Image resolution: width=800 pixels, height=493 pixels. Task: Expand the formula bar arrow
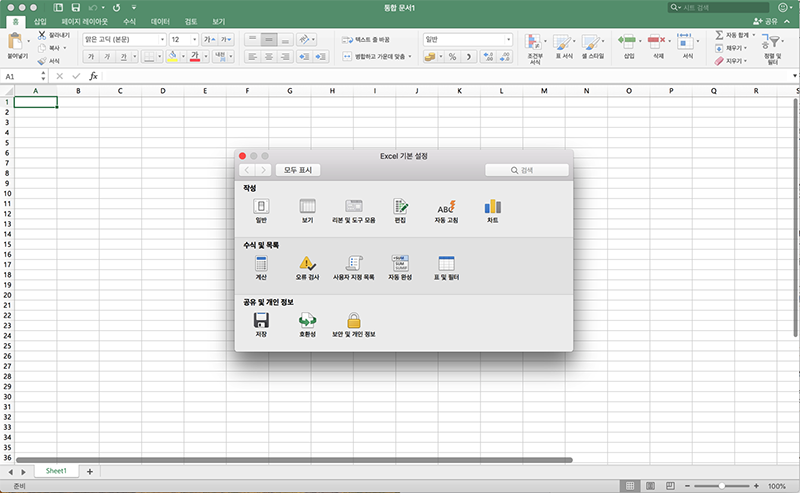[x=794, y=76]
